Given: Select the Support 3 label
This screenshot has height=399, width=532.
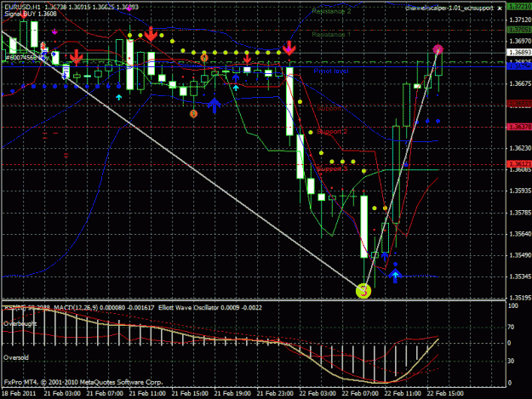Looking at the screenshot, I should coord(332,168).
